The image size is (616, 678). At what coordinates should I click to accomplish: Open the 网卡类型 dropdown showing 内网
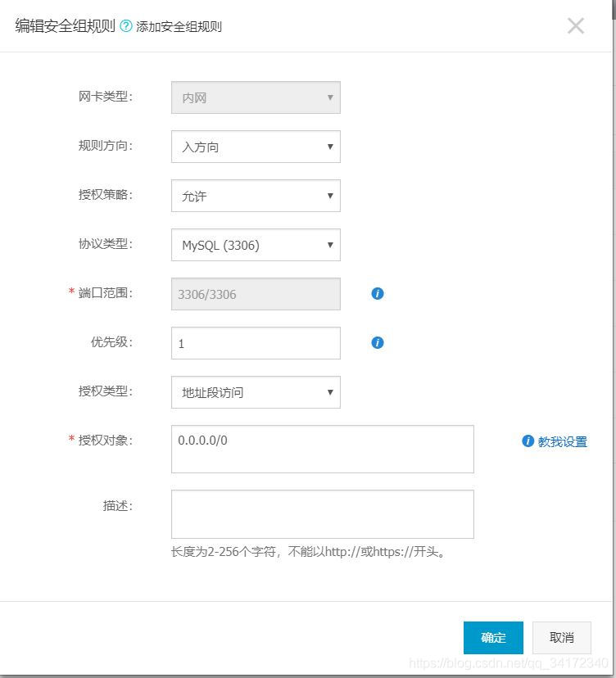pyautogui.click(x=256, y=97)
